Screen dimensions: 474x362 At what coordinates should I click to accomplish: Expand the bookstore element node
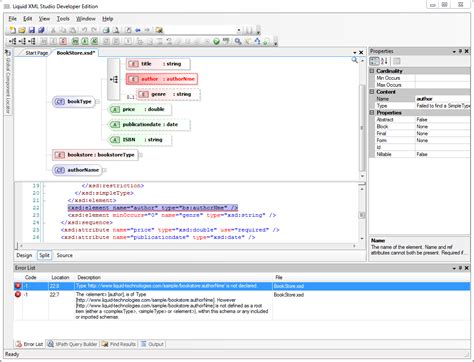(x=141, y=155)
